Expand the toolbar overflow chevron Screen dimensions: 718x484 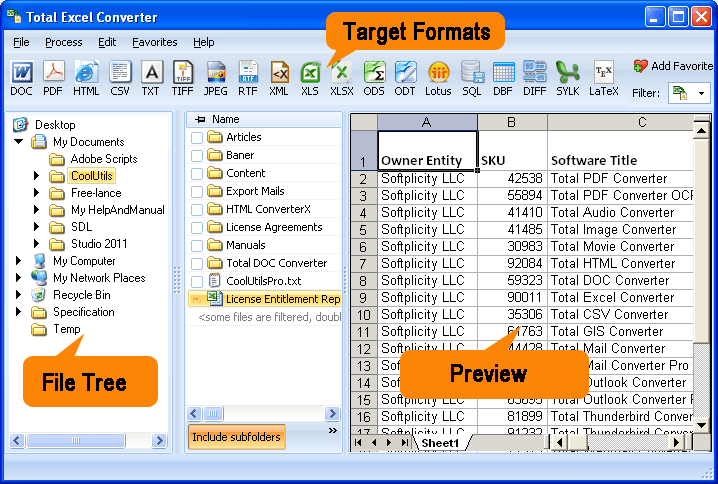(x=333, y=430)
